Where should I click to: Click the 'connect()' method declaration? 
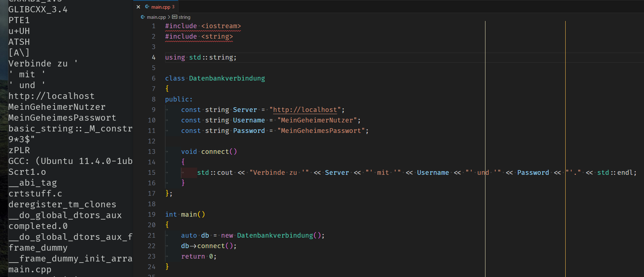219,152
